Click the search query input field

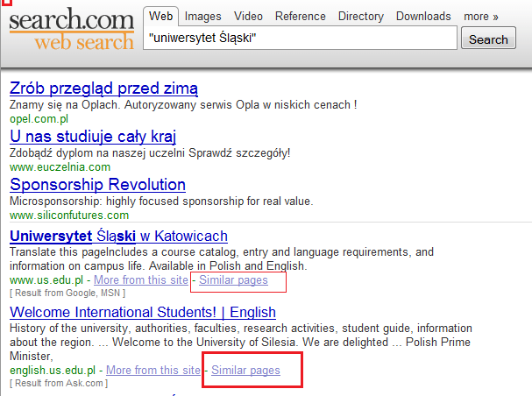click(x=301, y=38)
